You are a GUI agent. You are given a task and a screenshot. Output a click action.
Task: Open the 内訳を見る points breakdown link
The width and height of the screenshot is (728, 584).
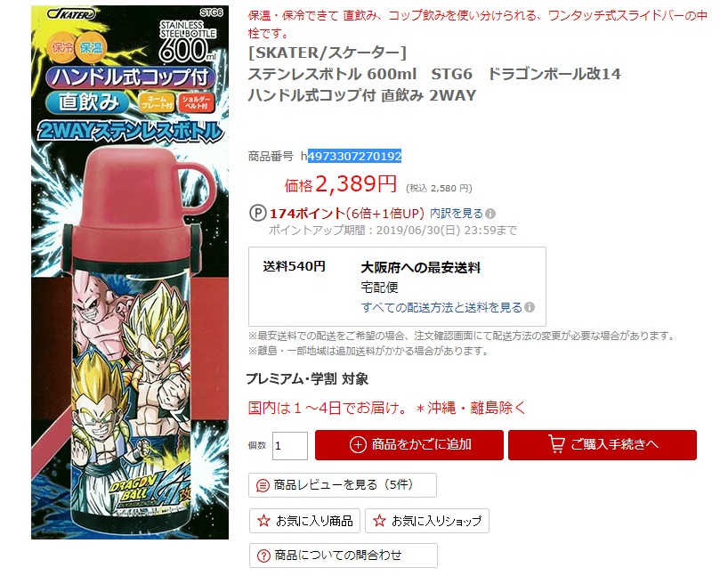click(457, 214)
